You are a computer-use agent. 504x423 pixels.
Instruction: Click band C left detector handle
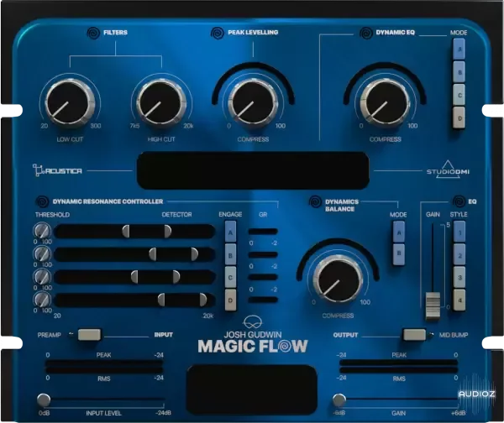[x=134, y=277]
